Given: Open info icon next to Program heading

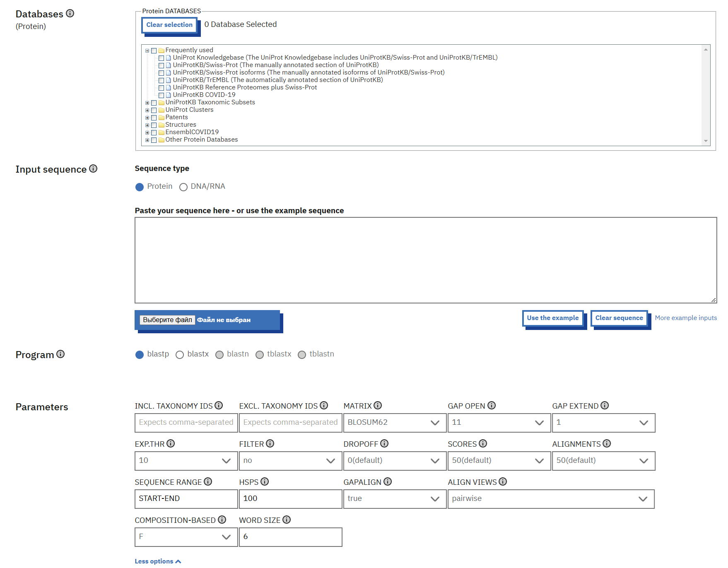Looking at the screenshot, I should click(x=60, y=354).
